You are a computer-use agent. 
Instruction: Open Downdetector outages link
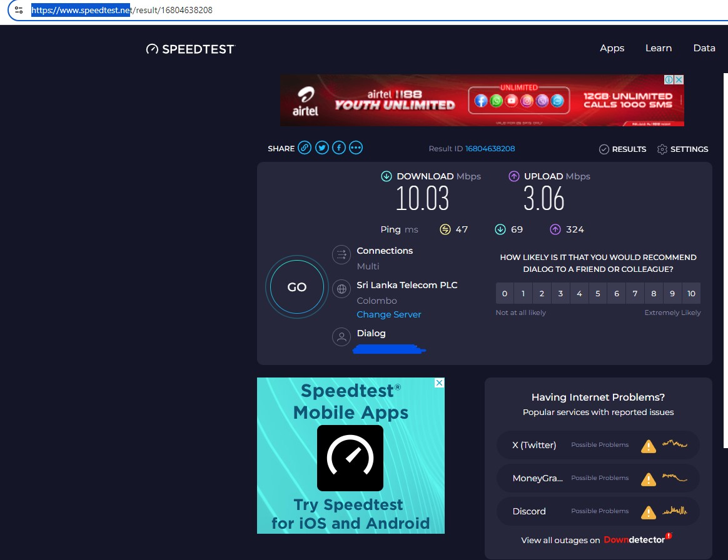[637, 539]
